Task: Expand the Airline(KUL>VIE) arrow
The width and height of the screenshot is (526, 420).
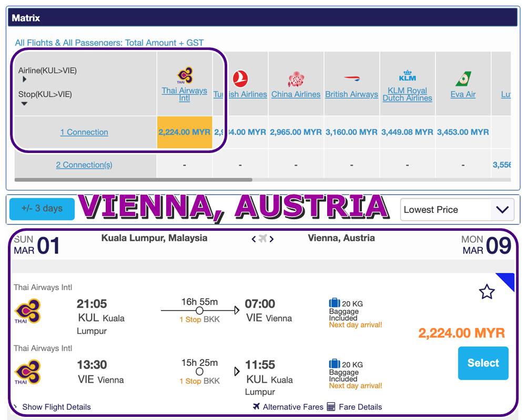Action: pyautogui.click(x=24, y=79)
